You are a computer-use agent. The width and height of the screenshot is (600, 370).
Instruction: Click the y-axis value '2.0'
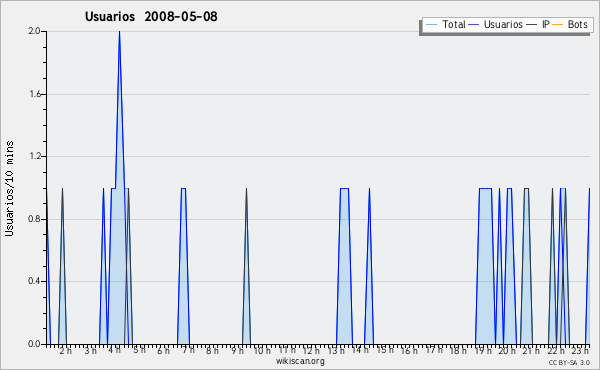34,31
